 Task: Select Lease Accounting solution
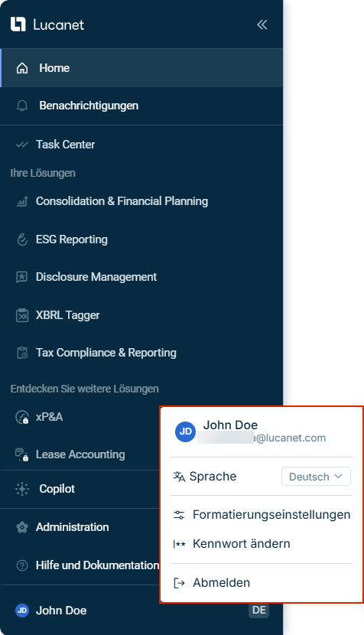80,454
